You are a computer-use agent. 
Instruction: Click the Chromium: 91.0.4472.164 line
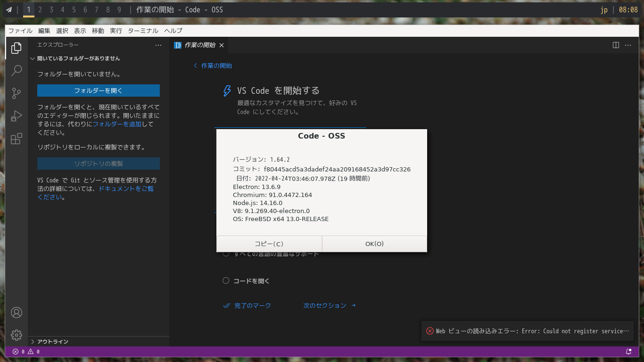coord(272,195)
